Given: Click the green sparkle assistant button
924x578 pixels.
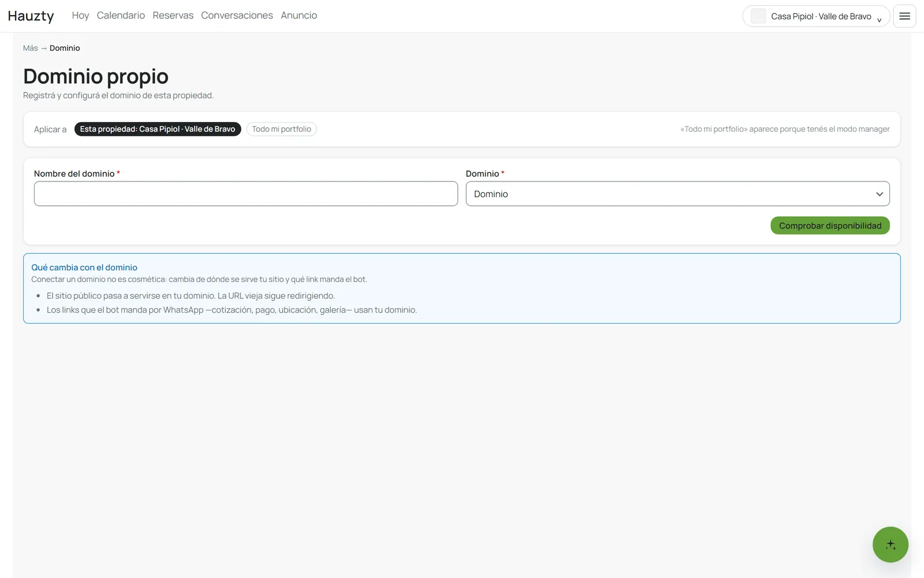Looking at the screenshot, I should [x=890, y=544].
